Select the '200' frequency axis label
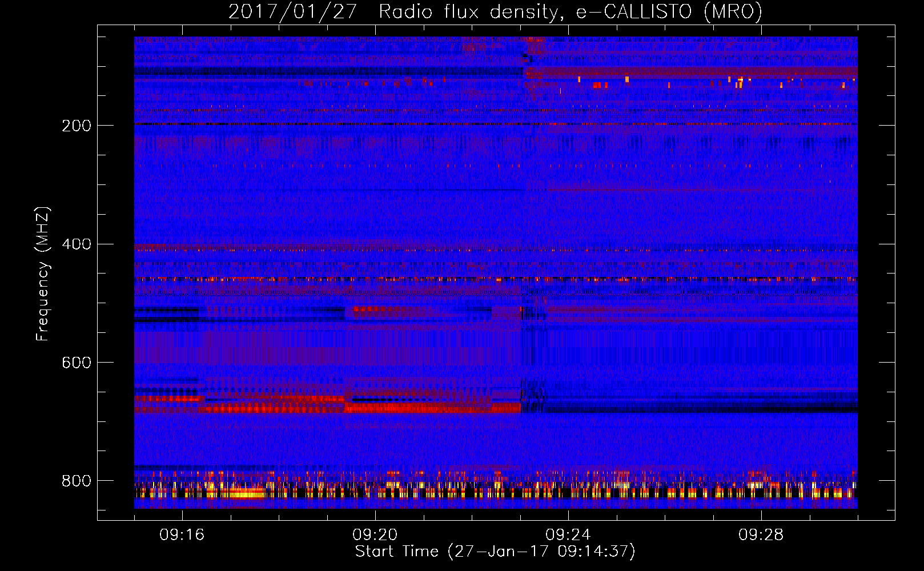The height and width of the screenshot is (571, 924). pos(77,126)
